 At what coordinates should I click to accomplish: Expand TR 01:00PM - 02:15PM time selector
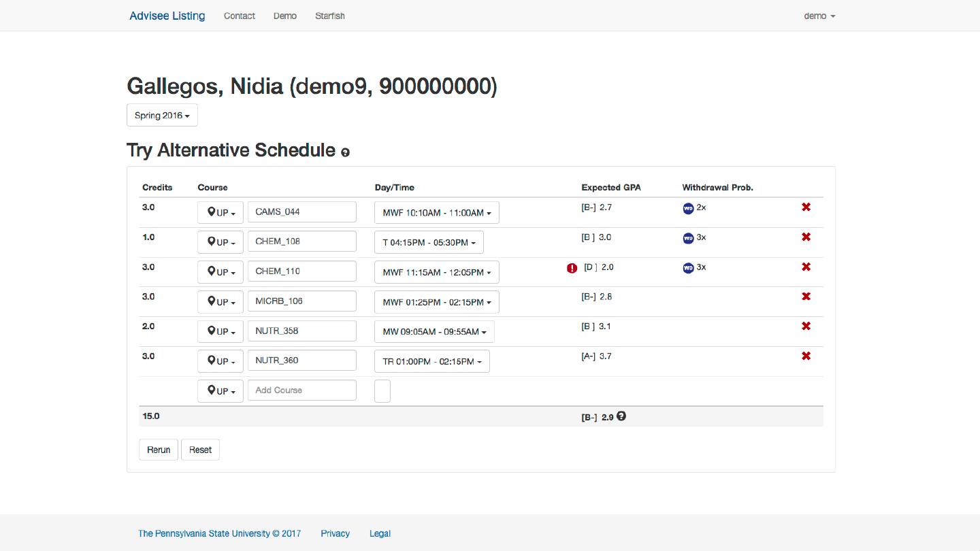pyautogui.click(x=431, y=362)
